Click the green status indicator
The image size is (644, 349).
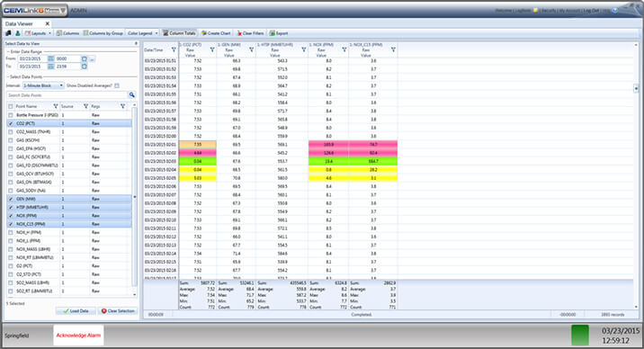[580, 335]
